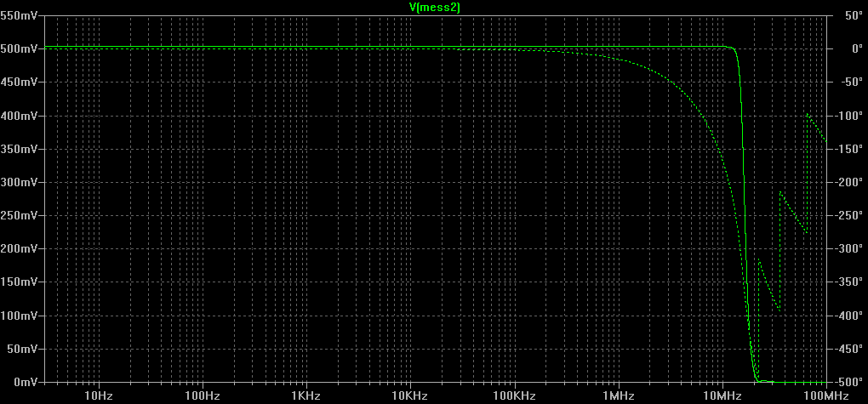Image resolution: width=868 pixels, height=404 pixels.
Task: Click the 50mV left axis label
Action: pos(21,349)
